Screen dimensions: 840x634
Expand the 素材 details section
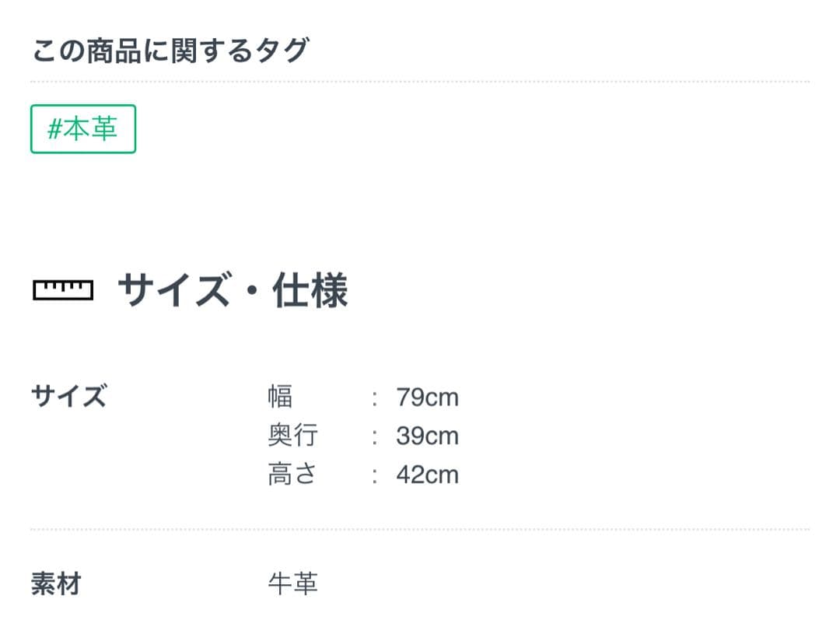click(54, 585)
